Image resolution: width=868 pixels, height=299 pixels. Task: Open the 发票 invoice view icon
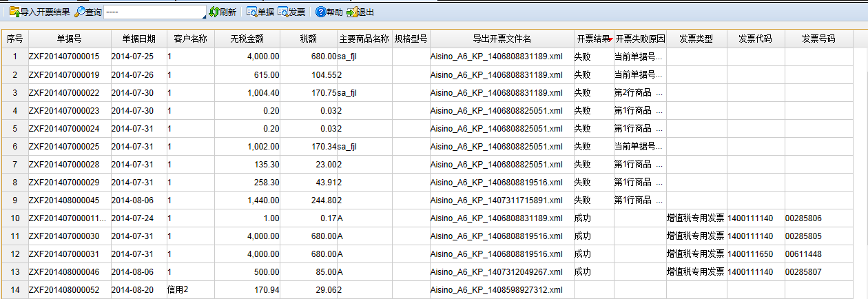click(283, 12)
